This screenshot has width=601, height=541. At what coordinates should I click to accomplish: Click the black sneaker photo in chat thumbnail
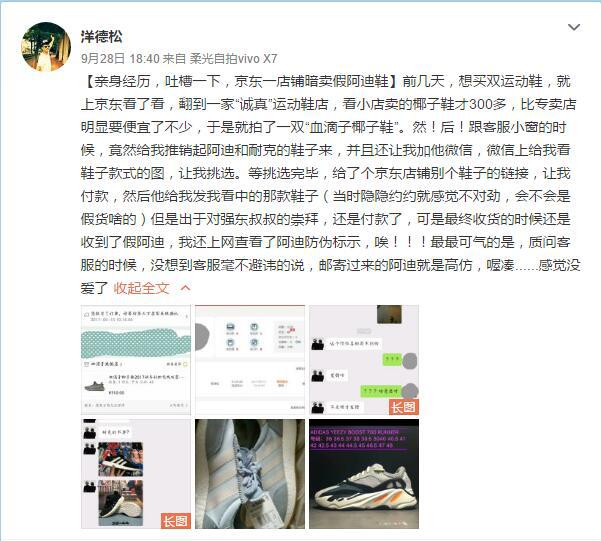point(120,503)
